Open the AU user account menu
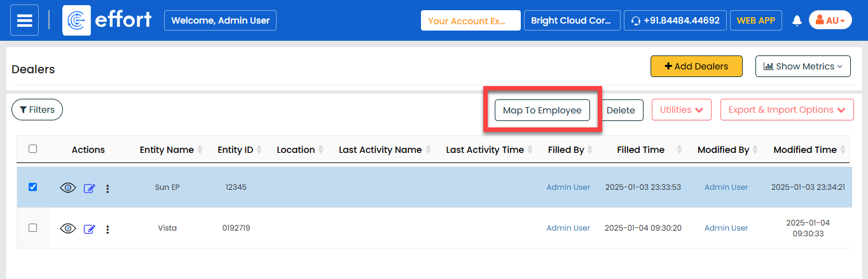The height and width of the screenshot is (279, 868). click(830, 20)
